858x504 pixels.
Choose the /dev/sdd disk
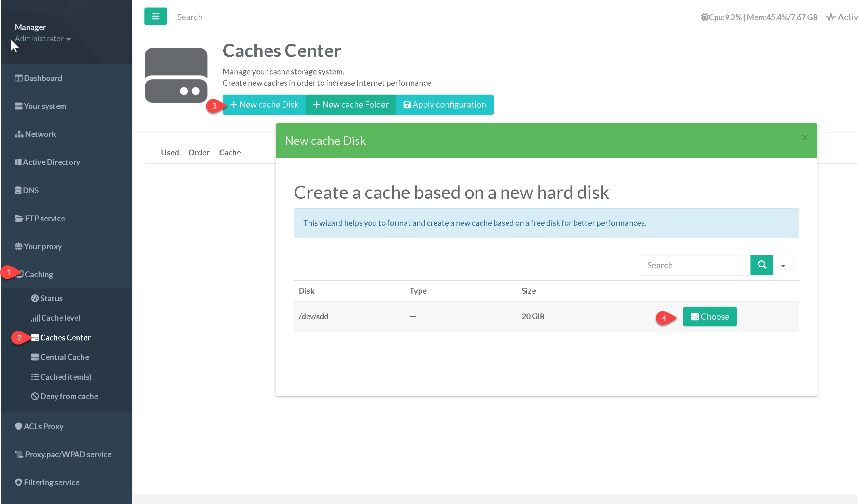click(x=709, y=317)
